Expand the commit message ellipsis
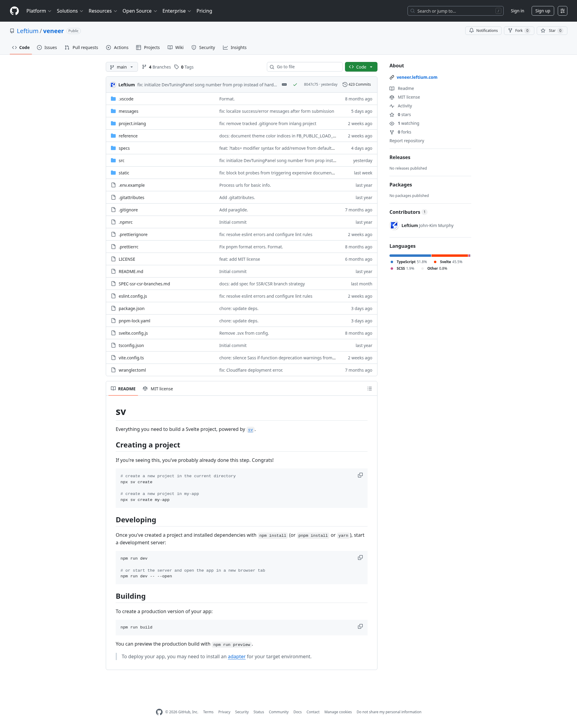Image resolution: width=577 pixels, height=728 pixels. tap(284, 84)
